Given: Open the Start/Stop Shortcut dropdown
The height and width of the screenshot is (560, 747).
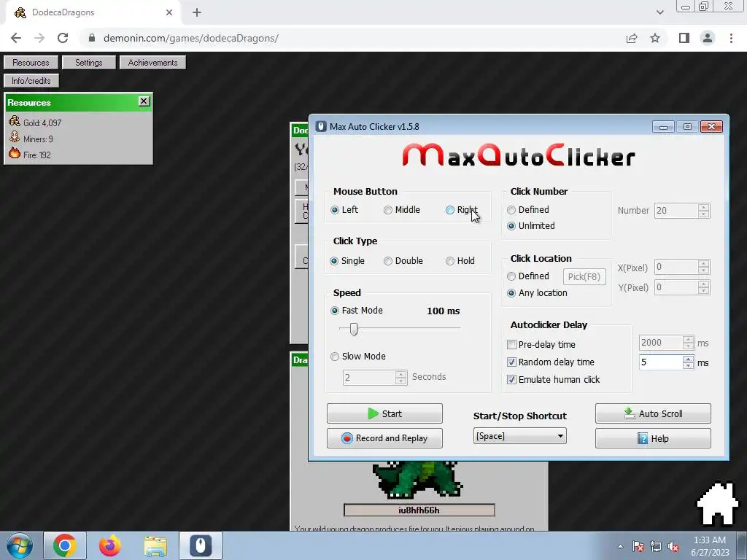Looking at the screenshot, I should pyautogui.click(x=519, y=436).
